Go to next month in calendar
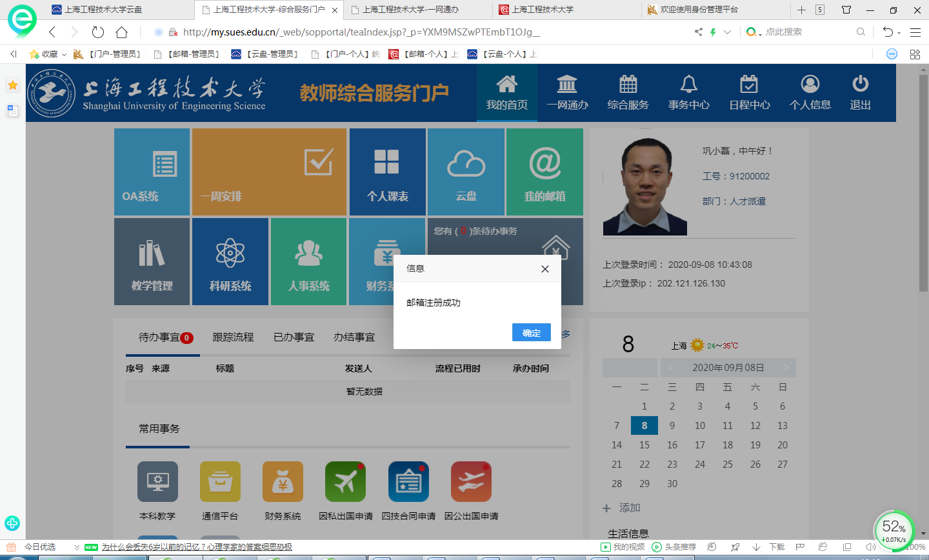This screenshot has height=560, width=929. pyautogui.click(x=786, y=368)
